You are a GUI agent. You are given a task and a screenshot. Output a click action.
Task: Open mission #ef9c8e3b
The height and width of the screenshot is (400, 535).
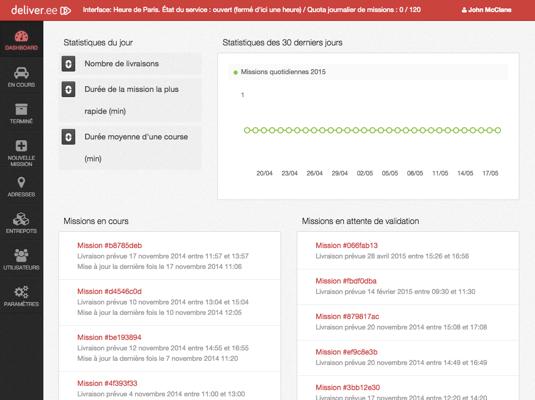346,352
